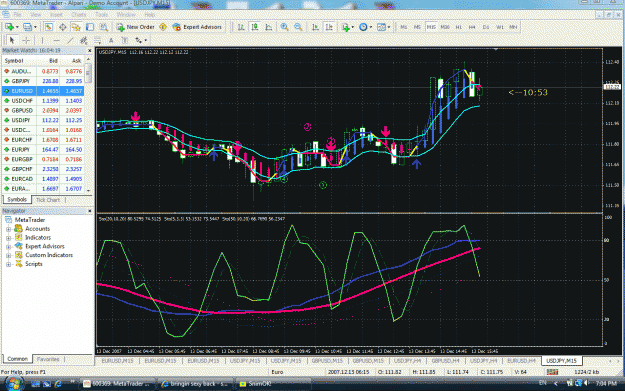Click the Windows Start button
This screenshot has width=625, height=391.
[x=14, y=383]
